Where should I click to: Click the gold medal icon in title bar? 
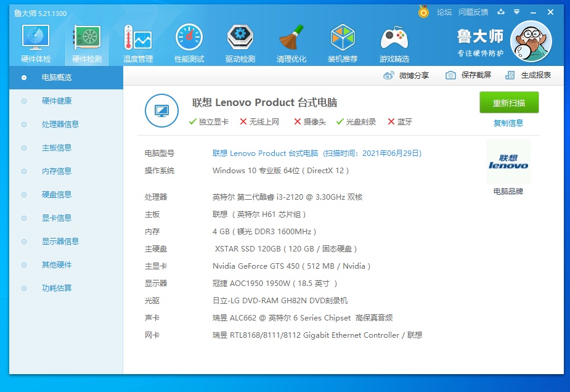[423, 12]
